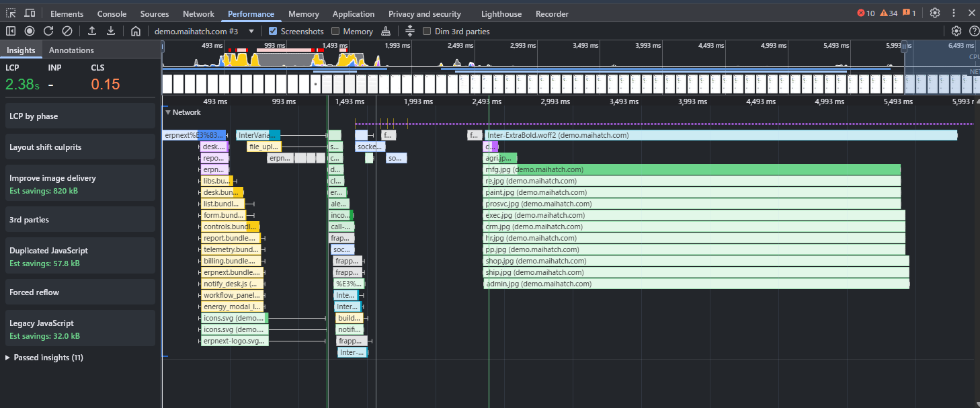Collapse the Network track
This screenshot has height=408, width=980.
[169, 112]
